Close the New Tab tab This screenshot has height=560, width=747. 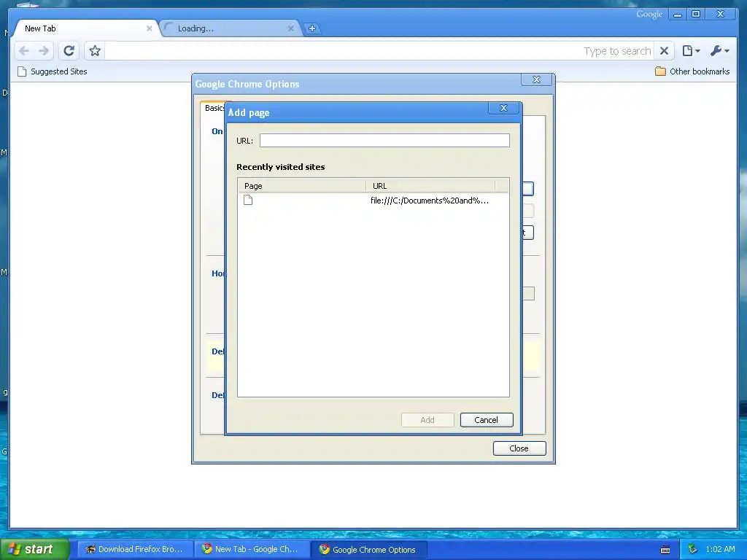(149, 28)
